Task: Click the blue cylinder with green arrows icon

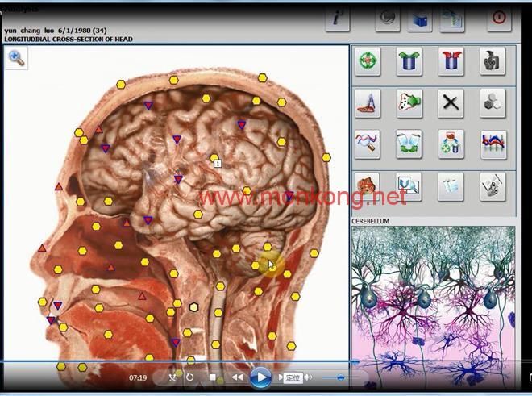Action: (409, 61)
